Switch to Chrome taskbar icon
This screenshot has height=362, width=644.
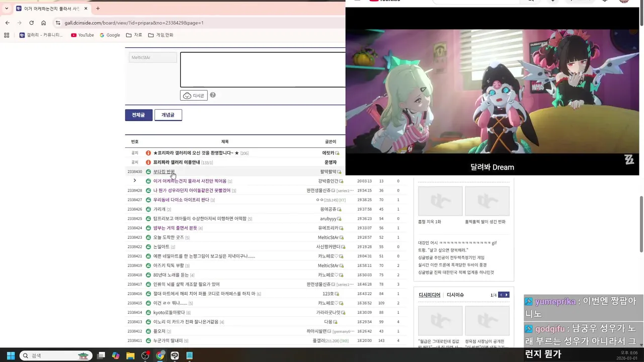click(x=160, y=355)
